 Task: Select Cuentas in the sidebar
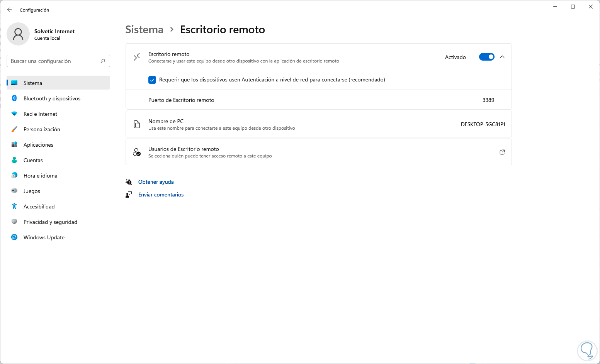pos(33,160)
